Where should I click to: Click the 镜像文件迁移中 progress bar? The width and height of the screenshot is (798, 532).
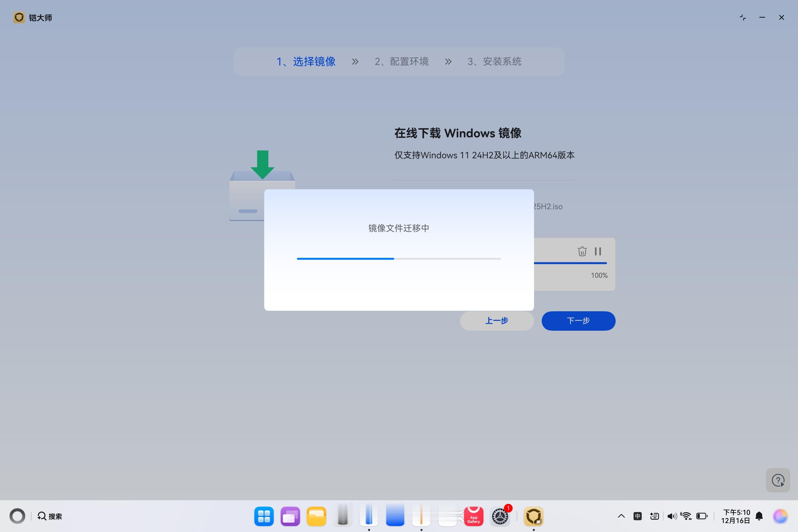tap(399, 259)
